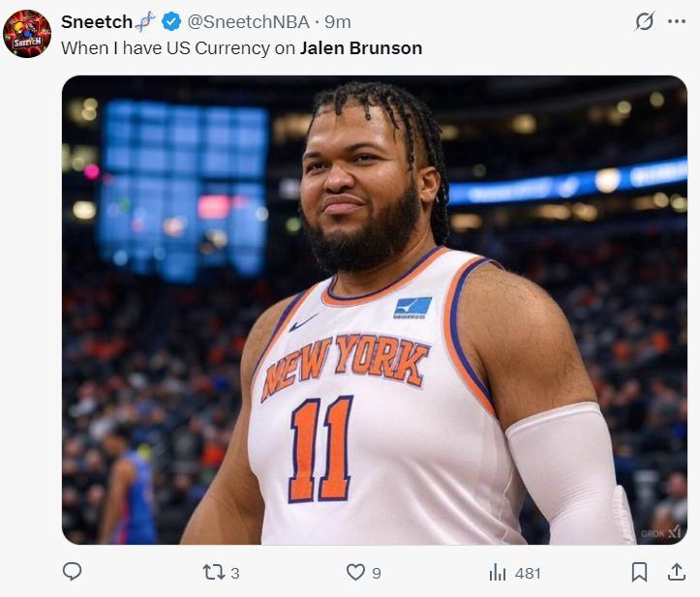Click the 481 view count number
The width and height of the screenshot is (700, 597).
(x=528, y=574)
